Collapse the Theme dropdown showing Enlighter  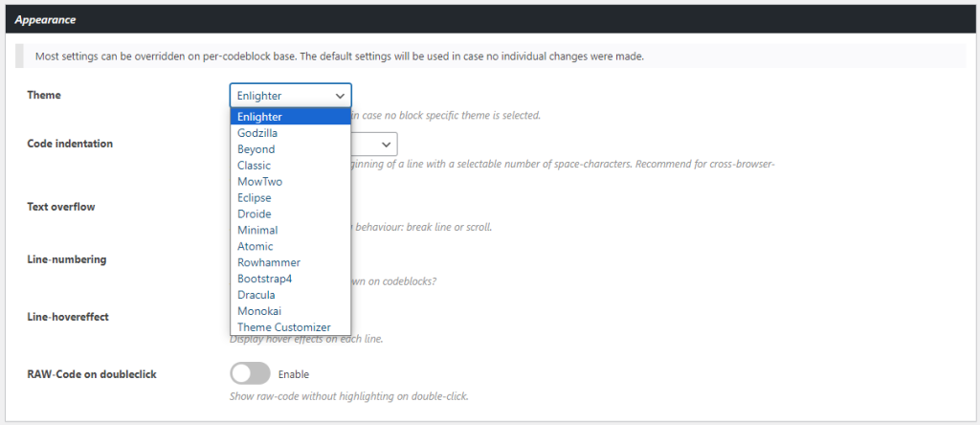coord(290,96)
